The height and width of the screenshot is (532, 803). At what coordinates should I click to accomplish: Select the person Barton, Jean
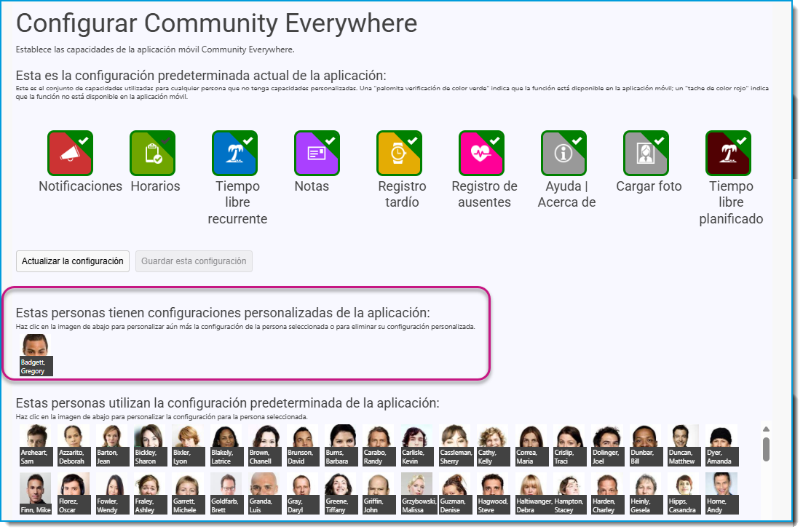pyautogui.click(x=112, y=445)
